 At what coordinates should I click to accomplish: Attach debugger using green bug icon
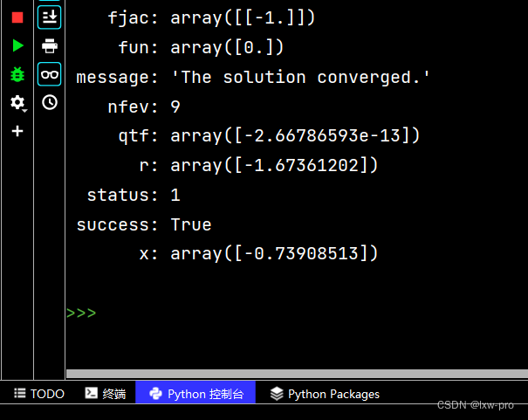coord(17,74)
